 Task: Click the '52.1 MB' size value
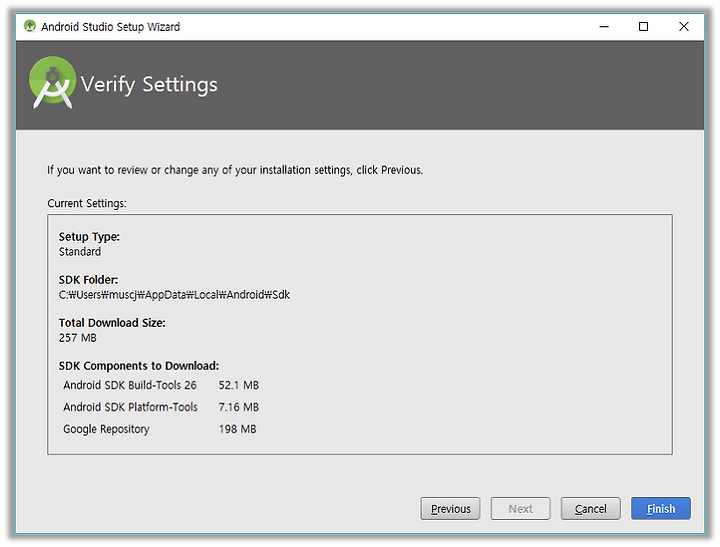[239, 385]
